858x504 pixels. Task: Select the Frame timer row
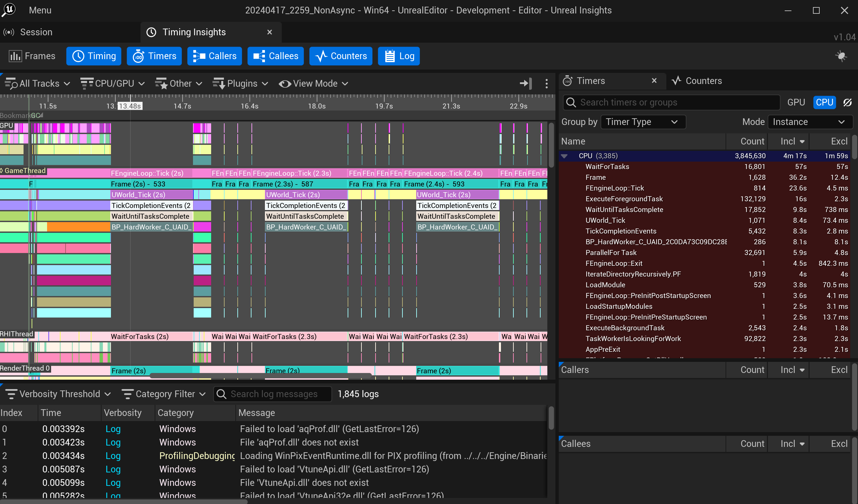[x=705, y=177]
